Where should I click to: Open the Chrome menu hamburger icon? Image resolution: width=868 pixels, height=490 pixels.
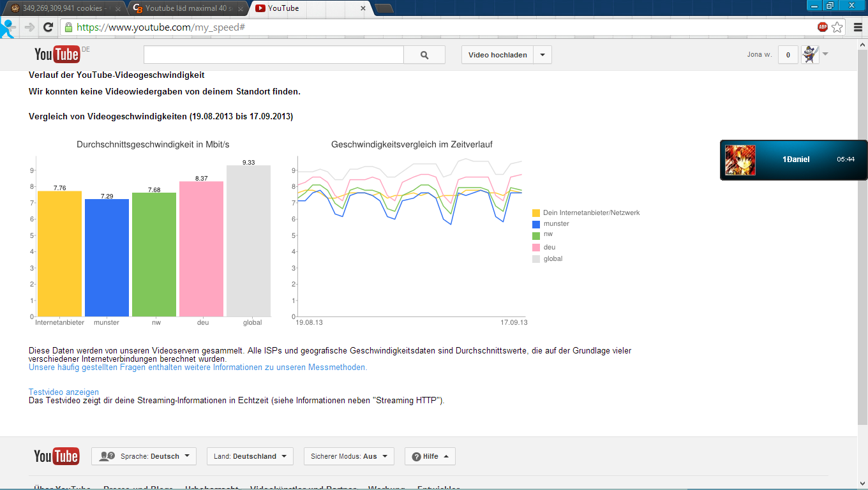click(857, 27)
